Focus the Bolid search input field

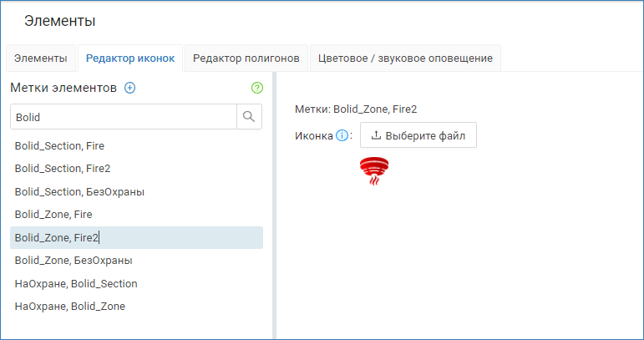[124, 117]
